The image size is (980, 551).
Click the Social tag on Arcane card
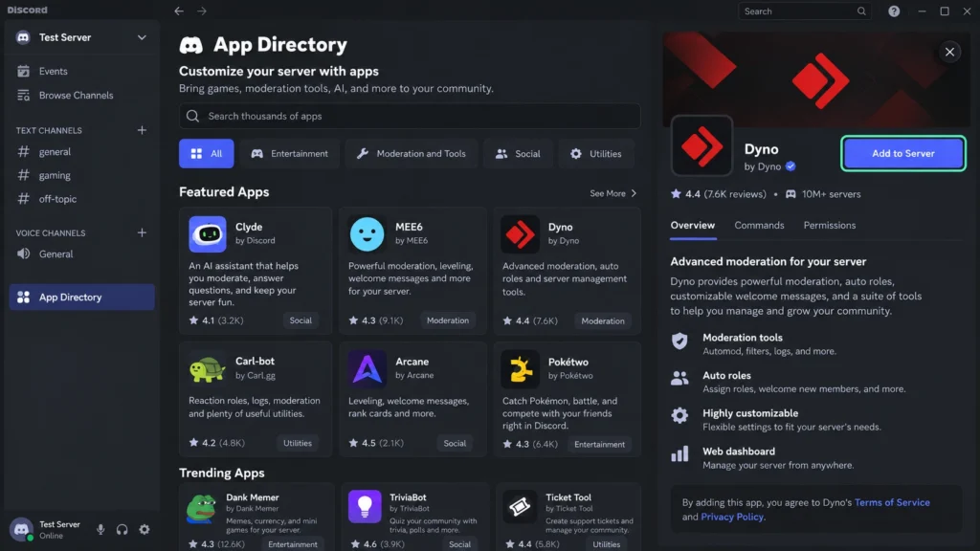click(455, 443)
